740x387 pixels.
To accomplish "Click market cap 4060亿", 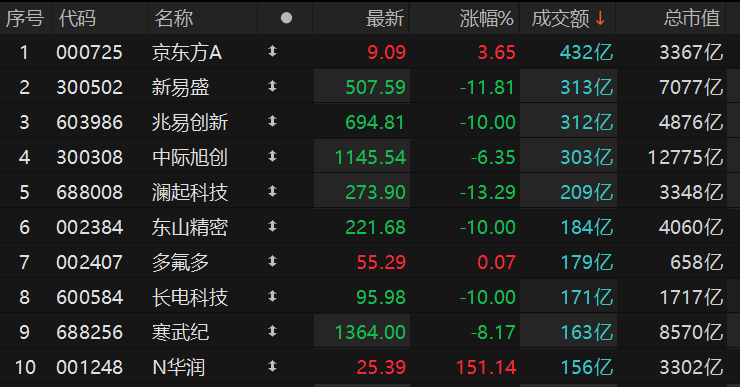I will tap(691, 227).
